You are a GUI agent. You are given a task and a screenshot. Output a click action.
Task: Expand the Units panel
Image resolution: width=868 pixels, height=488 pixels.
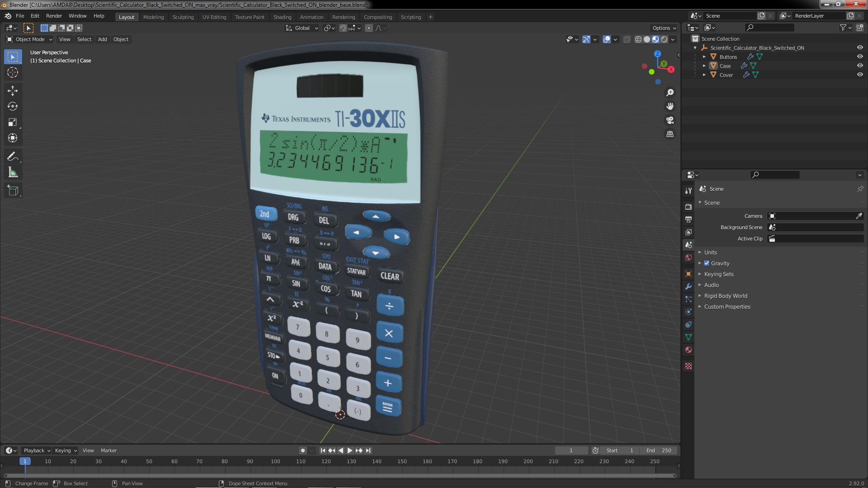pos(710,252)
